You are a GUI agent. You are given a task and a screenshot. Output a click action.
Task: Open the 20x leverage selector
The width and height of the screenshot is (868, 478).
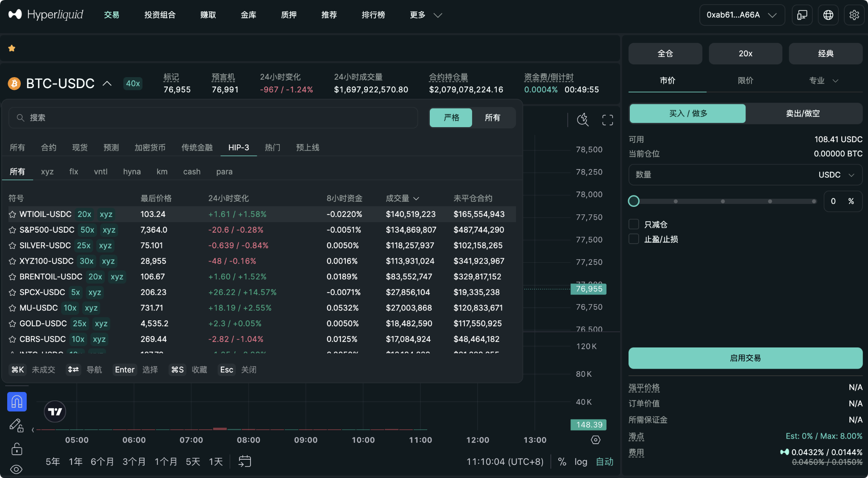coord(746,53)
